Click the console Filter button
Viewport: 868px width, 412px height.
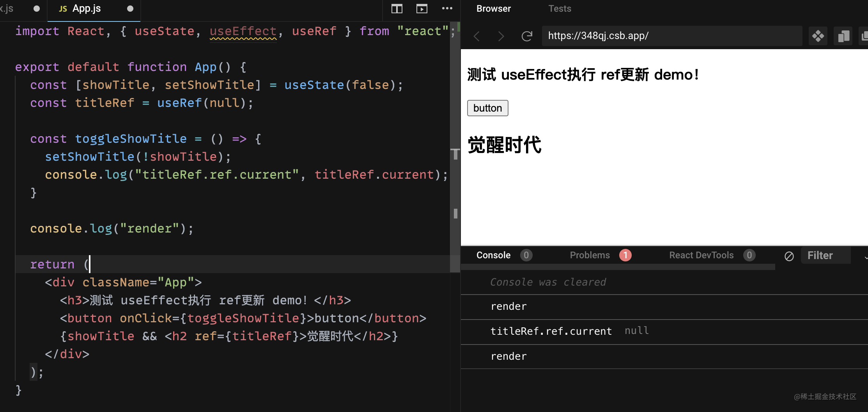tap(820, 255)
